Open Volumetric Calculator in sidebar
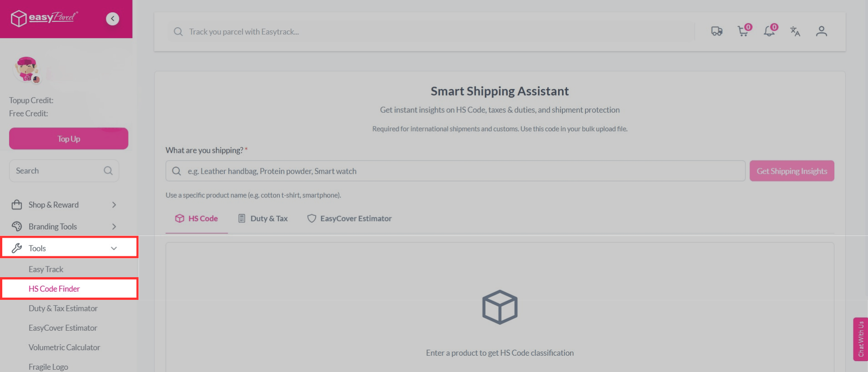 pyautogui.click(x=64, y=347)
